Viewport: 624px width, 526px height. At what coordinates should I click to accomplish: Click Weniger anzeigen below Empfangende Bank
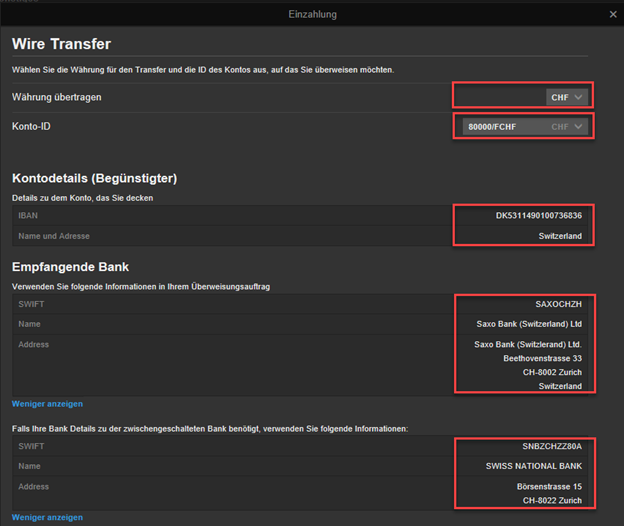pos(47,404)
